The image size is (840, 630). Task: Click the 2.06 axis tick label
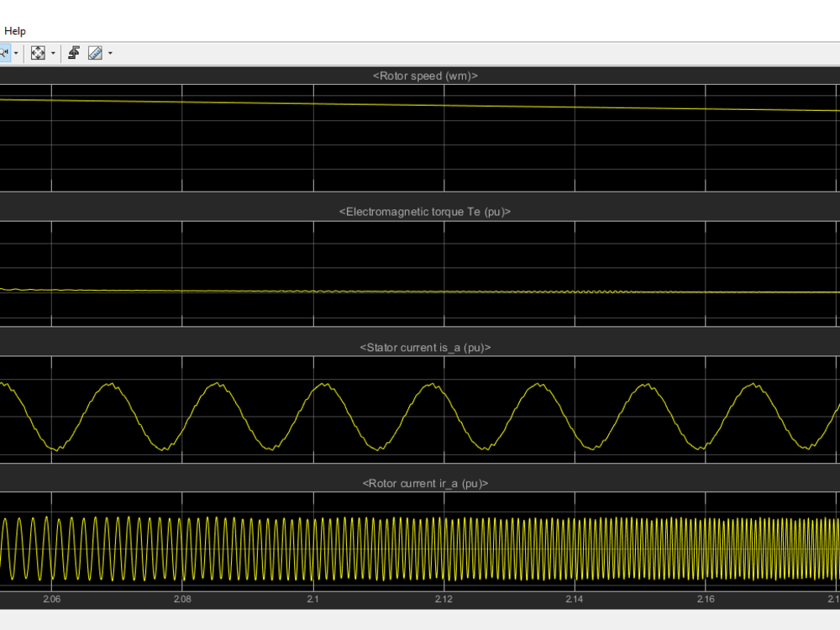51,600
